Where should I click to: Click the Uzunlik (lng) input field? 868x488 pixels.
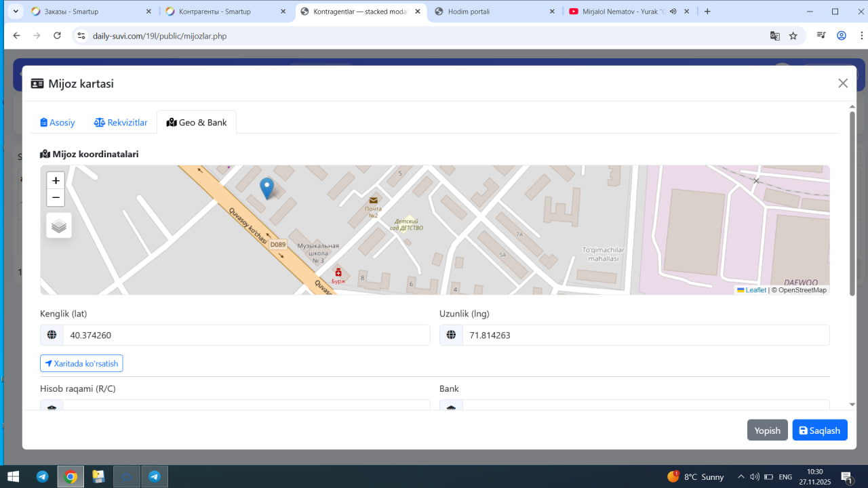645,335
